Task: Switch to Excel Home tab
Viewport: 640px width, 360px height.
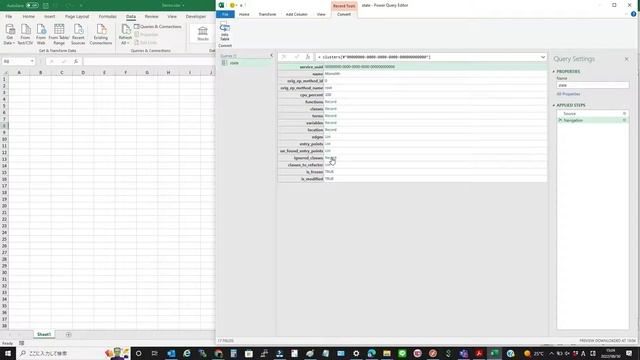Action: click(x=29, y=17)
